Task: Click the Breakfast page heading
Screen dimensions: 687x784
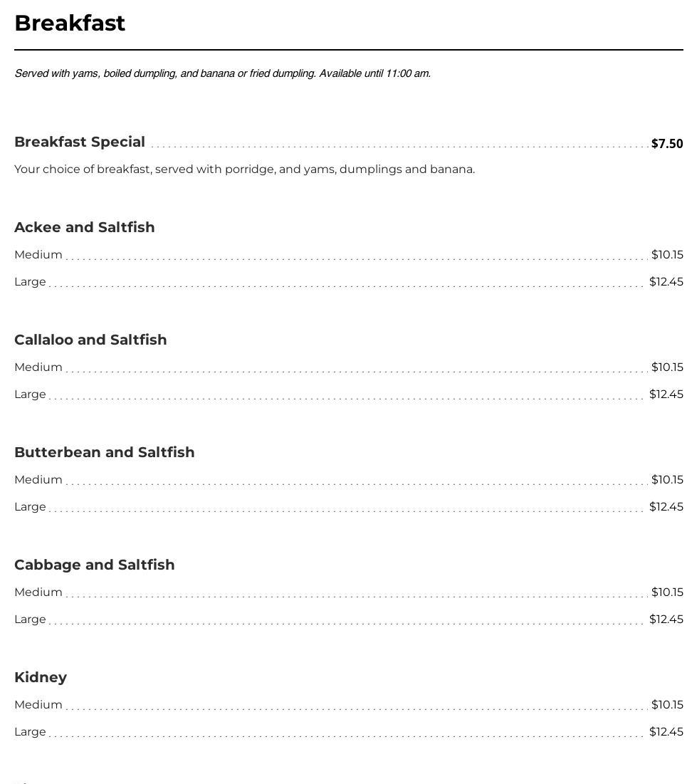Action: pos(70,23)
